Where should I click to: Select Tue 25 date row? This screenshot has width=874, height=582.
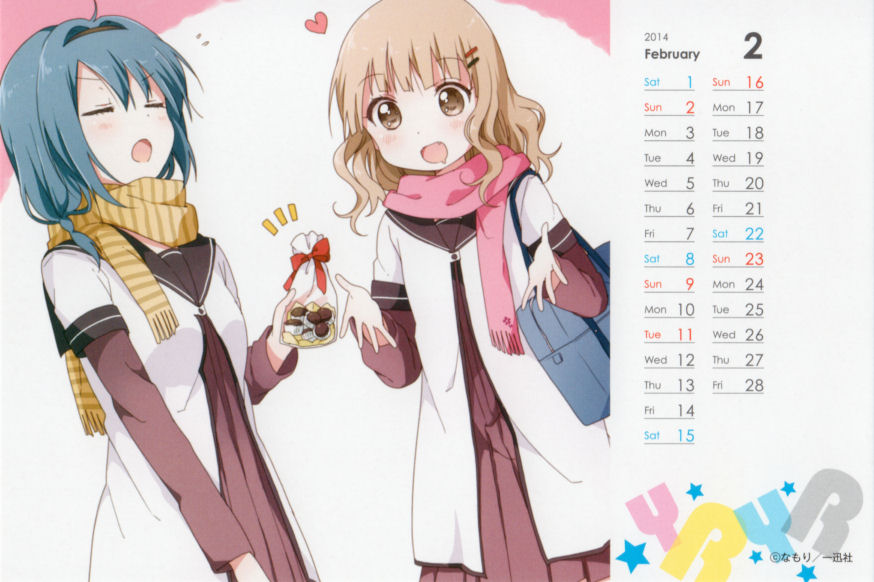tap(737, 309)
